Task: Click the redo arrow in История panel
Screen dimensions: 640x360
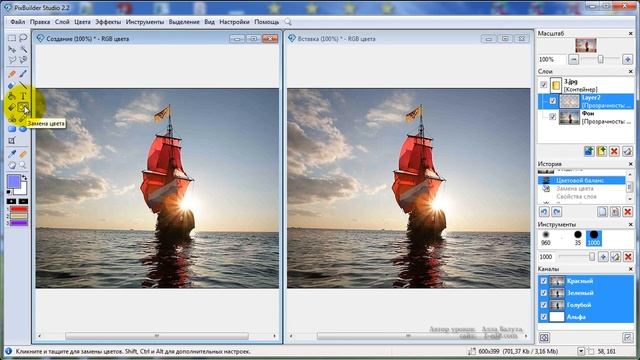Action: click(557, 212)
